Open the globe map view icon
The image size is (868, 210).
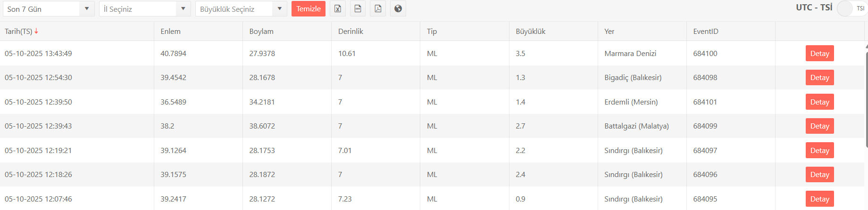point(398,8)
